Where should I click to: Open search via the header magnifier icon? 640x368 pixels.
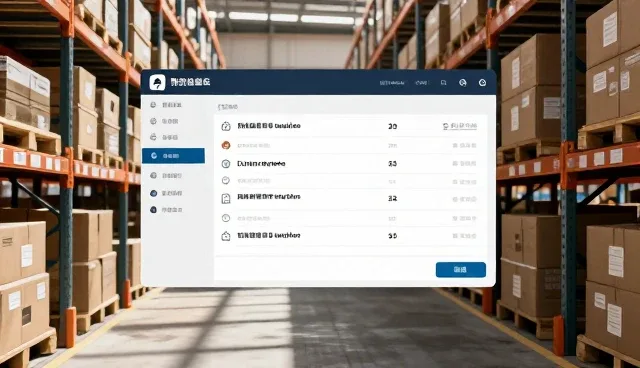(443, 83)
